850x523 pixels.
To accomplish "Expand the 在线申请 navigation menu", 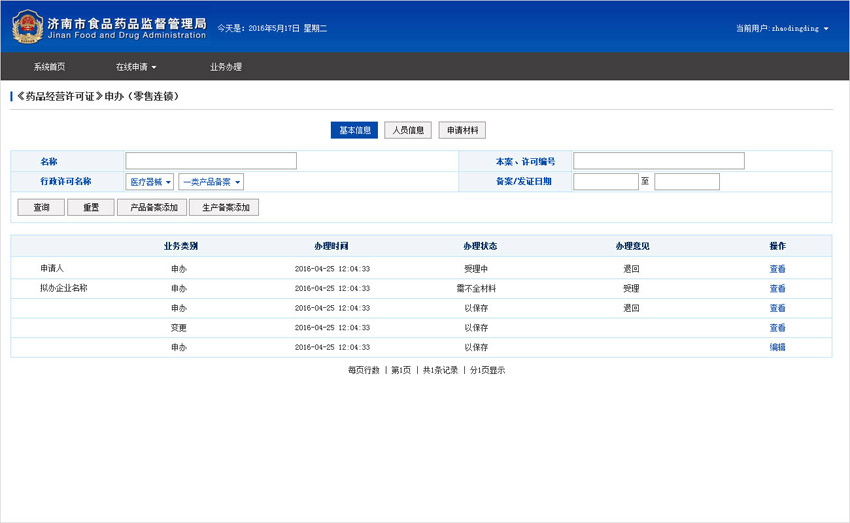I will point(136,67).
